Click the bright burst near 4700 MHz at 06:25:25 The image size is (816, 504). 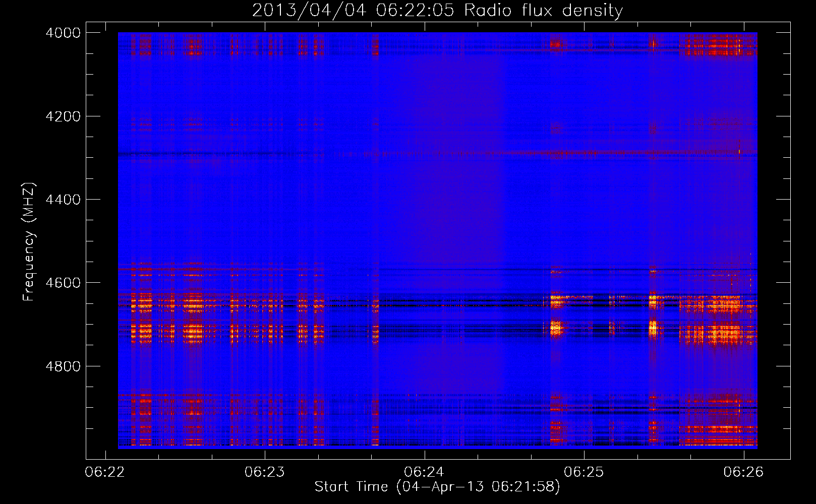(653, 328)
